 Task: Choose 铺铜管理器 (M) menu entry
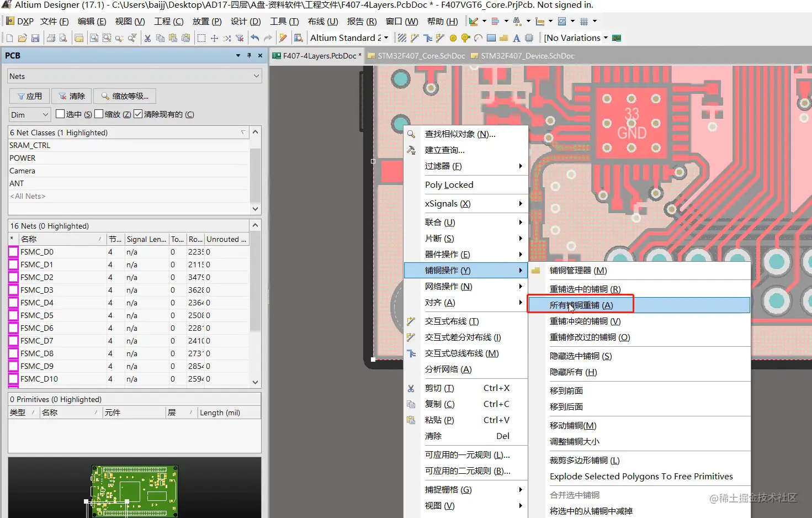[639, 270]
